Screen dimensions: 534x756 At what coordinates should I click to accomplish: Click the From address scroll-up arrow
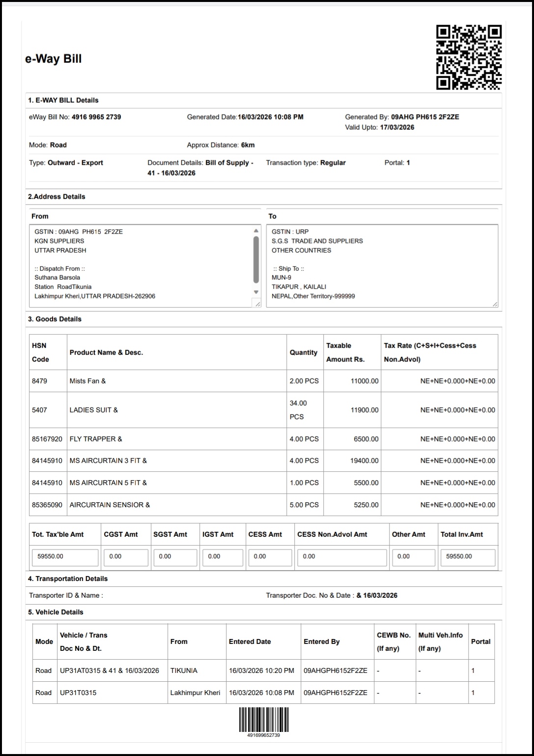coord(256,231)
